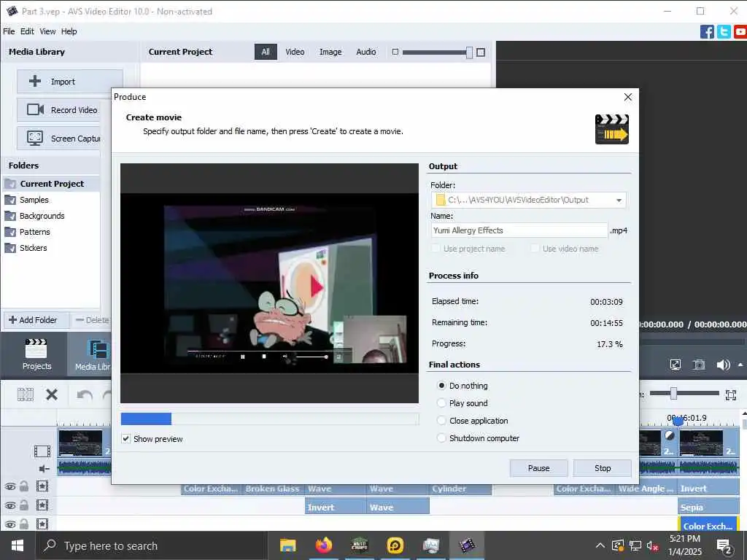Switch to the Video filter tab
Screen dimensions: 747x560
(x=295, y=52)
